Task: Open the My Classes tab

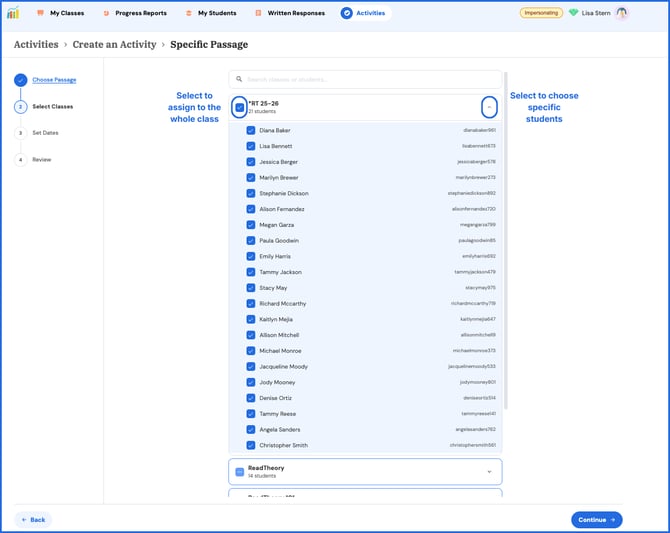Action: tap(61, 13)
